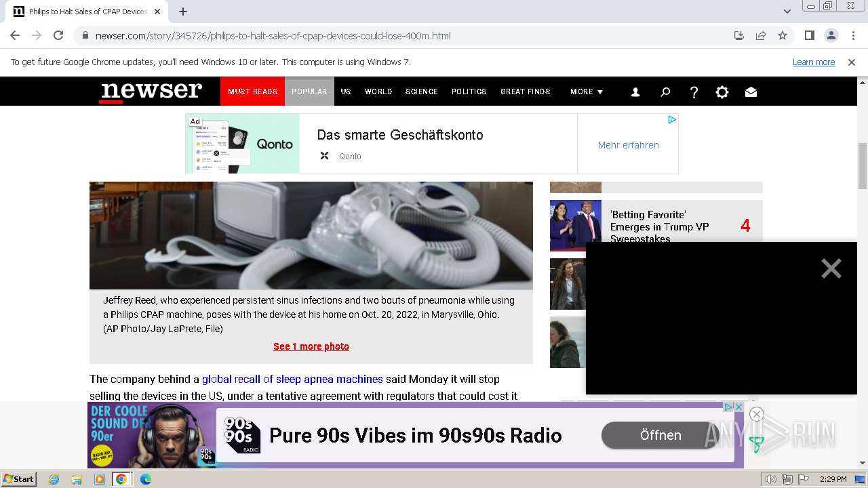
Task: Click the share page icon
Action: pyautogui.click(x=761, y=35)
